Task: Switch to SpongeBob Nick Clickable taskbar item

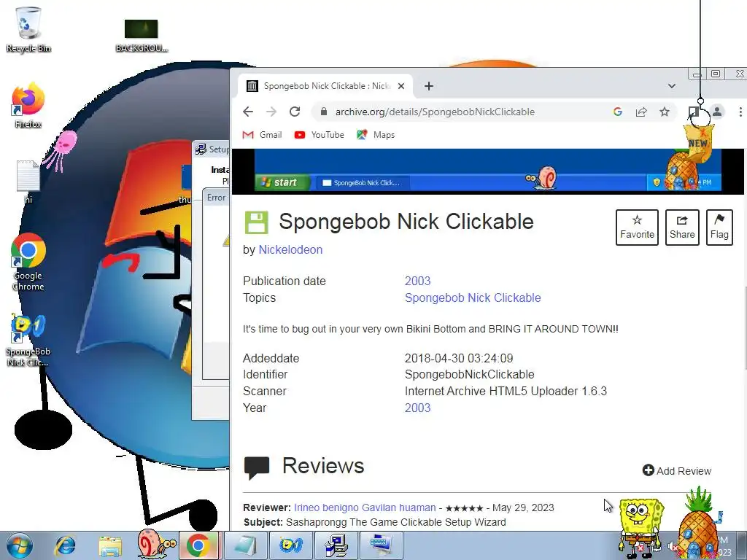Action: point(290,545)
